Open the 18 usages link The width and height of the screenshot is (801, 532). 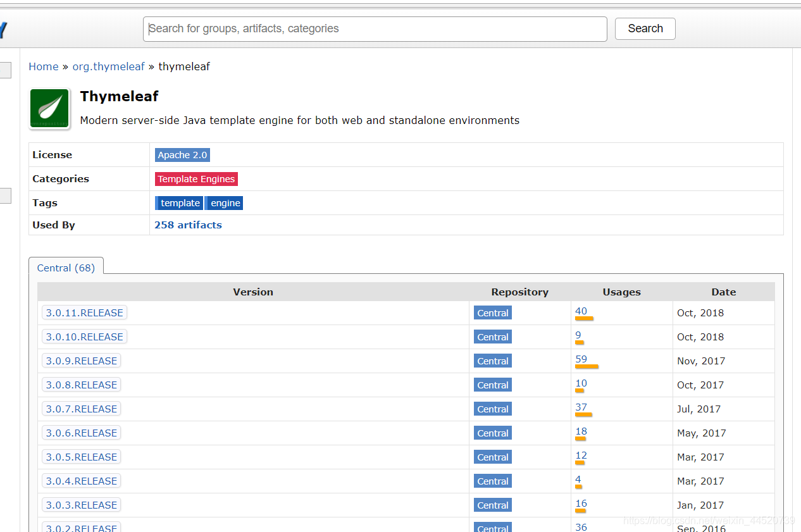click(x=581, y=431)
